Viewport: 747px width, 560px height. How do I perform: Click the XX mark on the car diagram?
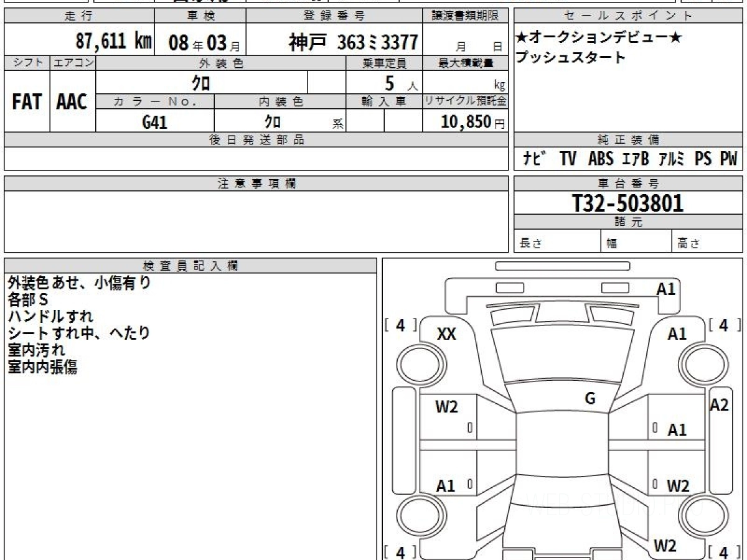pyautogui.click(x=446, y=334)
